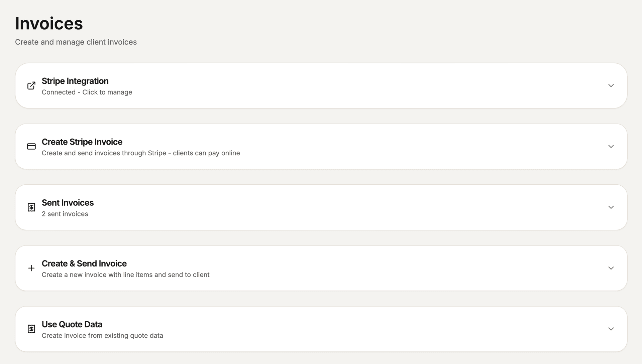Click the external link icon beside Stripe Integration

coord(31,86)
